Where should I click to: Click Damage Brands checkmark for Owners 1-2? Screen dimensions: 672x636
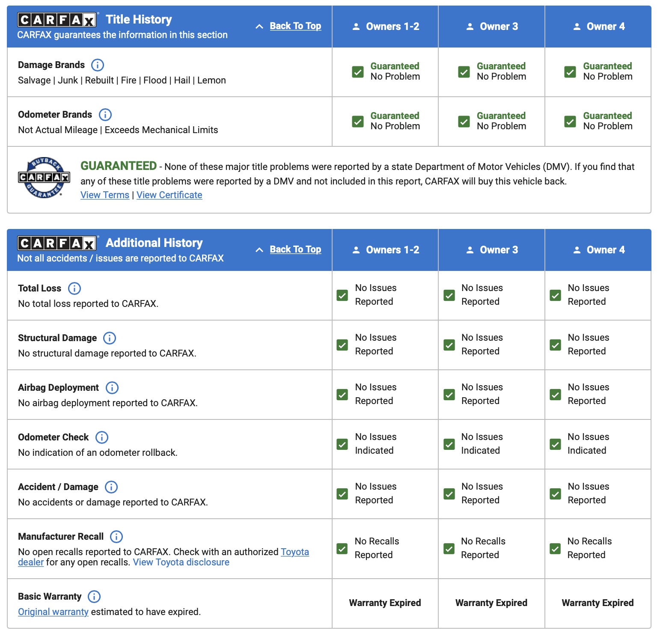(x=358, y=72)
